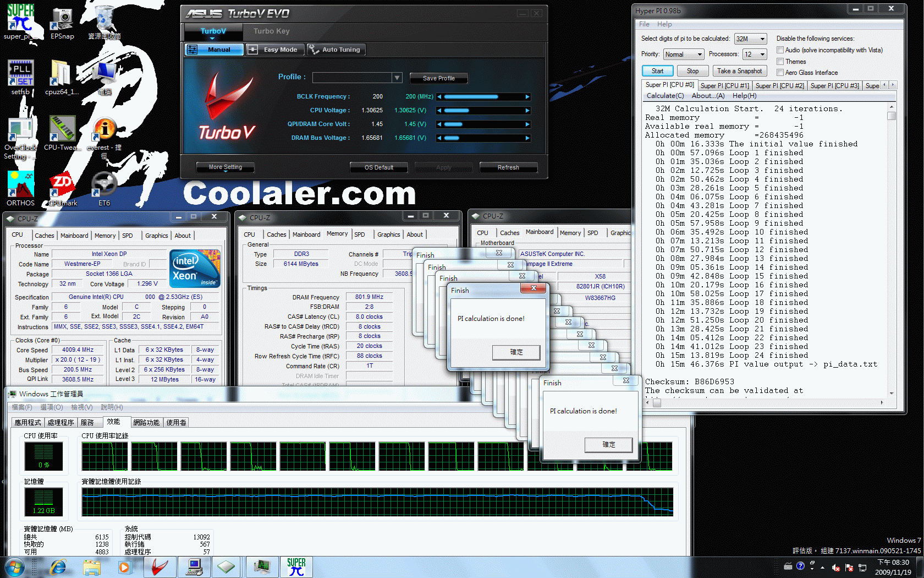Enable Audio service disable checkbox
The width and height of the screenshot is (924, 578).
[780, 50]
